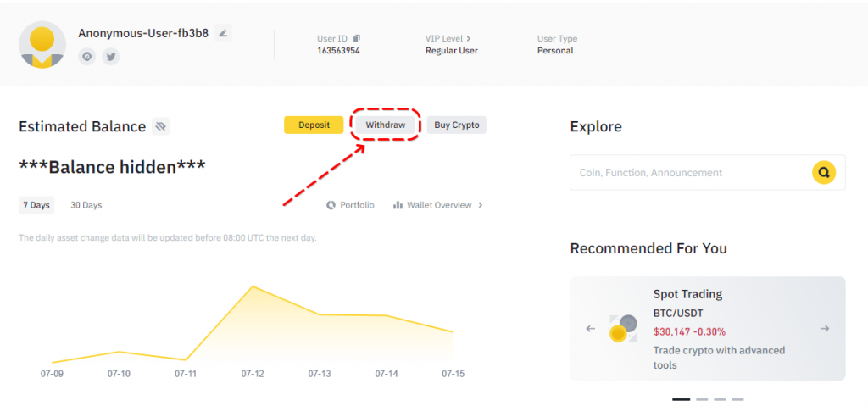This screenshot has height=417, width=868.
Task: Go to previous recommendation with left arrow
Action: point(591,329)
